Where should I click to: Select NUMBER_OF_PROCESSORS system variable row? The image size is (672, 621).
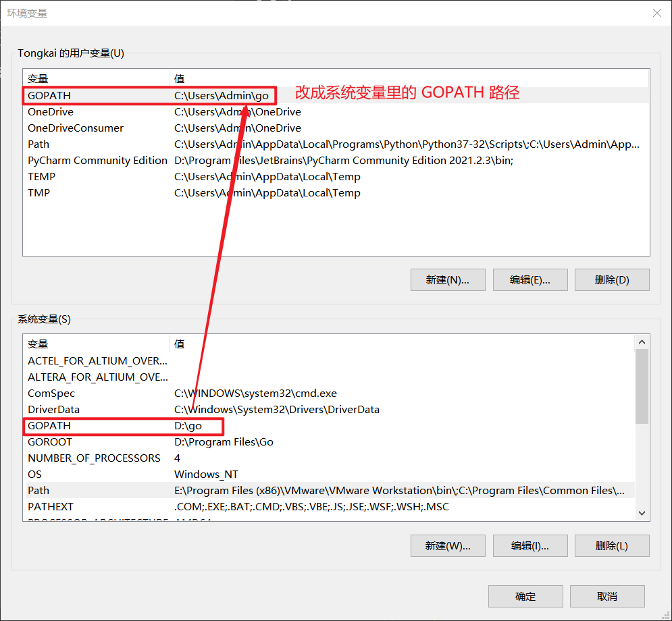[x=329, y=458]
